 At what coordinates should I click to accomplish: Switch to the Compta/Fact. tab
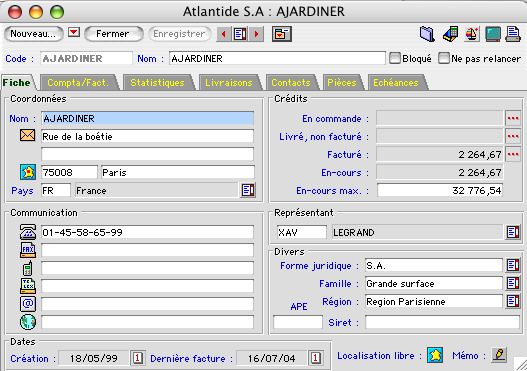click(78, 83)
